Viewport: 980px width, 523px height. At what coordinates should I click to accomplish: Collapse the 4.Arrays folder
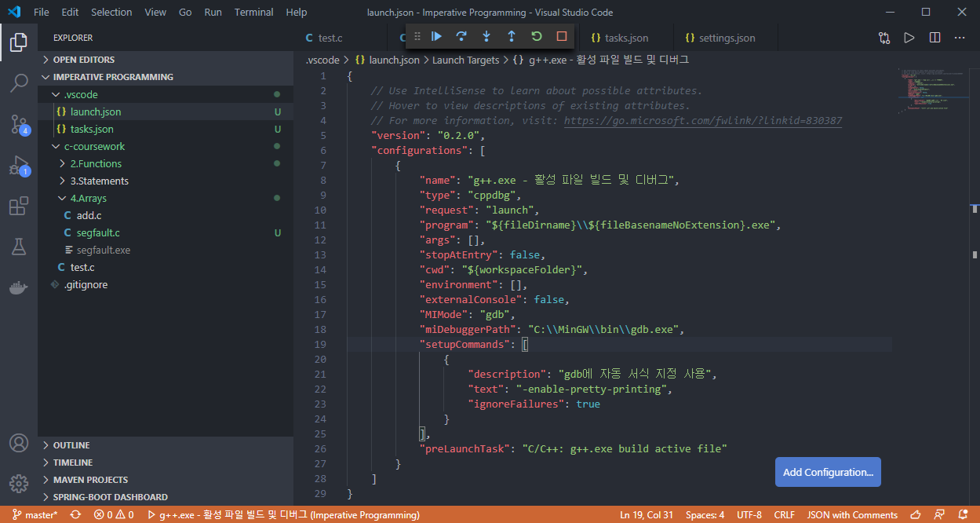(x=165, y=198)
